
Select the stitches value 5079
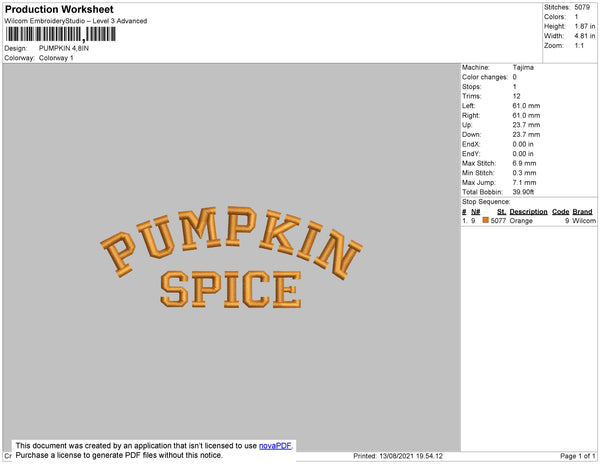pos(582,7)
